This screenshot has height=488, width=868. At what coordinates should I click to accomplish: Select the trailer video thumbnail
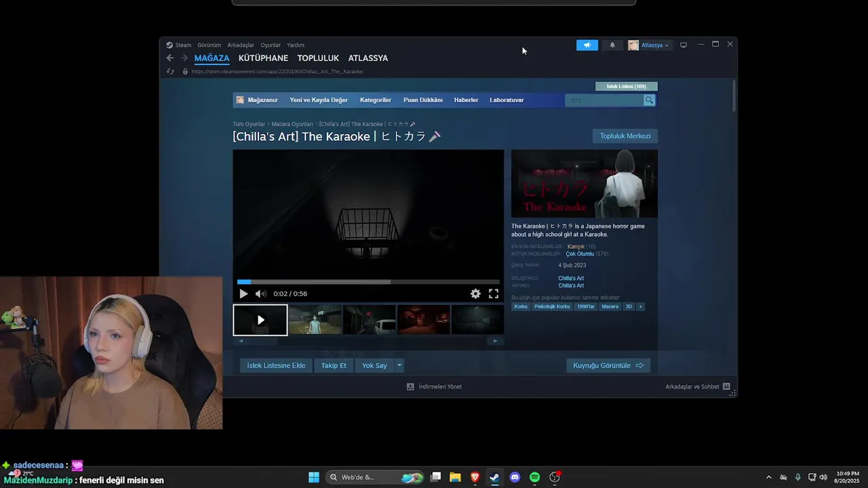[x=260, y=320]
